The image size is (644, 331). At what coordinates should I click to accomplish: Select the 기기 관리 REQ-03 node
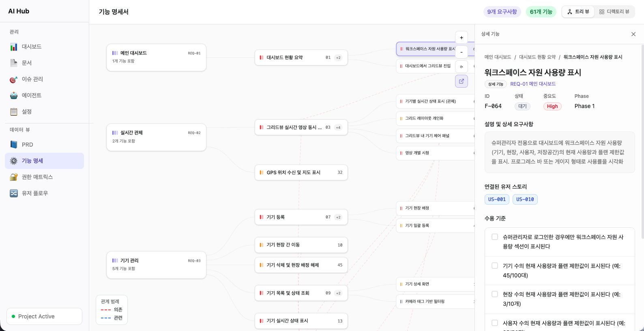point(156,264)
